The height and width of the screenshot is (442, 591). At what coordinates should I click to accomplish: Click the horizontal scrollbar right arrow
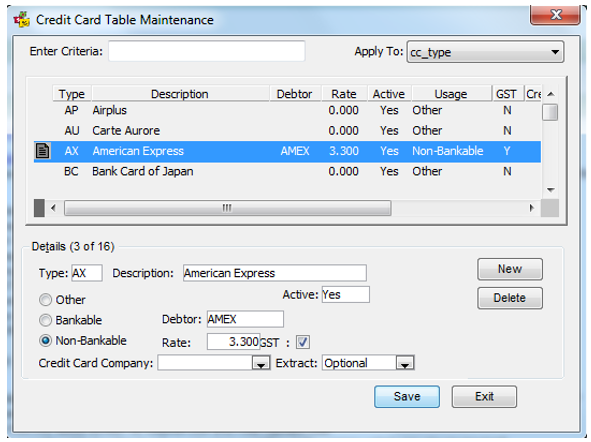531,208
